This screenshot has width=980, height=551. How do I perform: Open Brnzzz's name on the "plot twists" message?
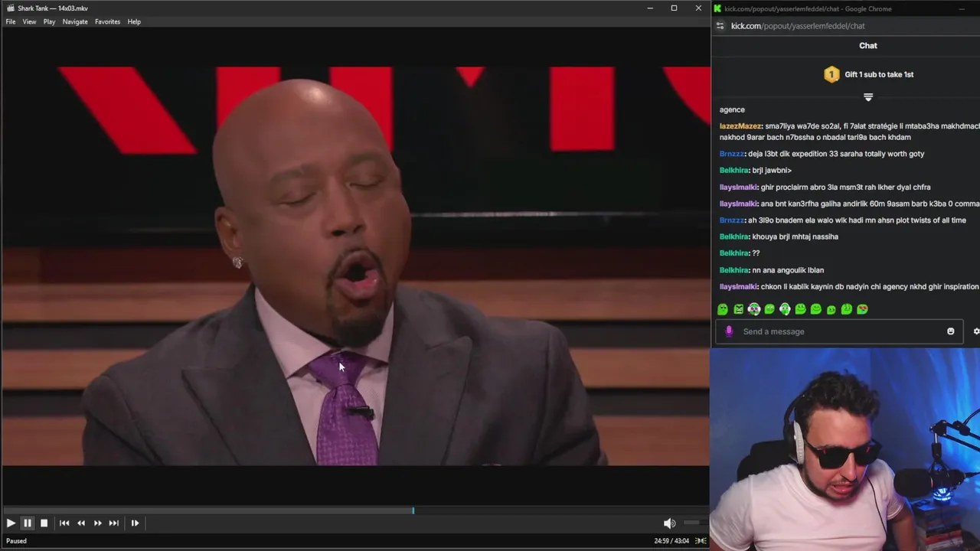point(732,220)
